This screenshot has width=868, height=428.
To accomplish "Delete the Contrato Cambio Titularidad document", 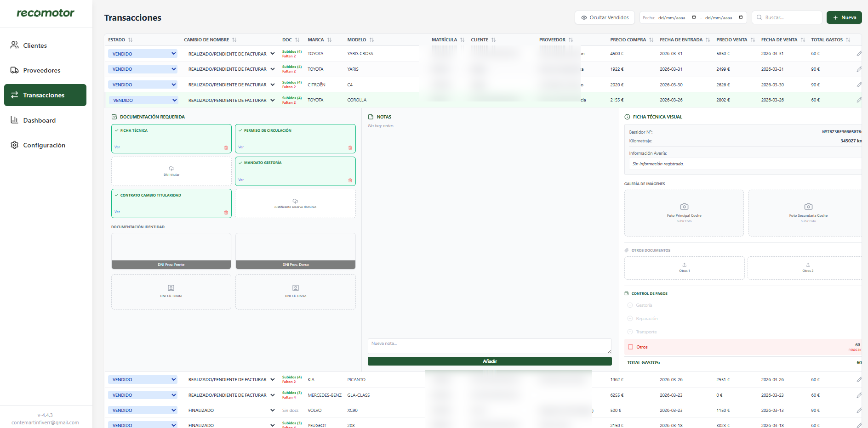I will pos(226,213).
